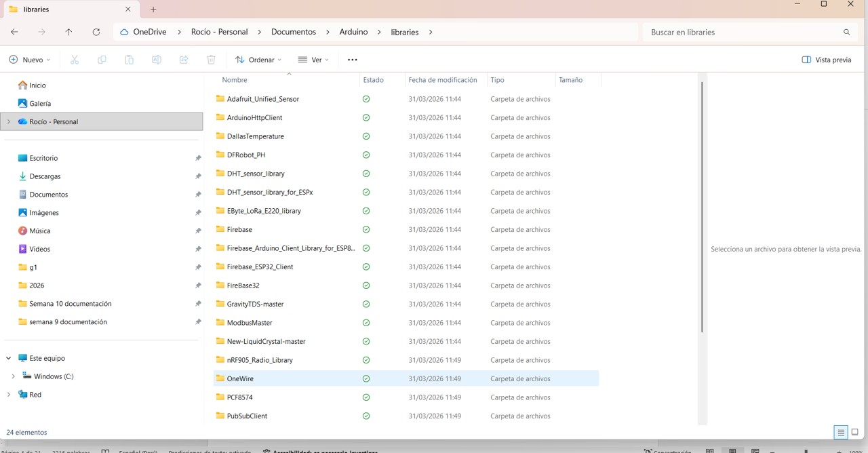Go back to the previous folder
868x453 pixels.
[x=14, y=32]
